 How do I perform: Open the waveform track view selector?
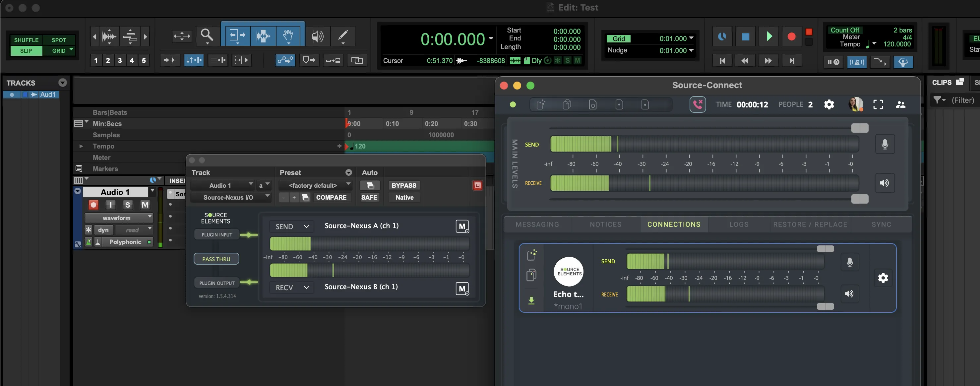[x=119, y=218]
